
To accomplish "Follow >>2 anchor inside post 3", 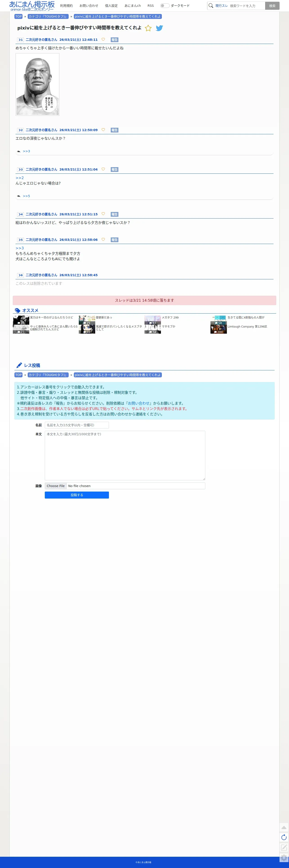I will (x=20, y=178).
